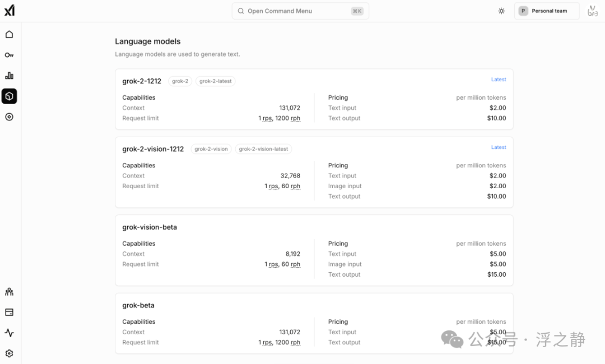Click the Latest label on grok-2-vision-1212
Screen dimensions: 605x364
(499, 147)
